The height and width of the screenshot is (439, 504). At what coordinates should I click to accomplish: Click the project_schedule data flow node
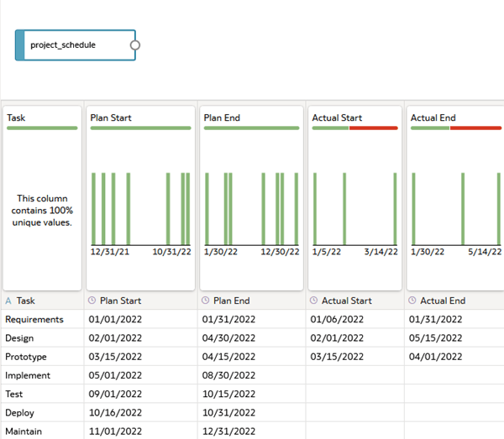click(x=74, y=45)
